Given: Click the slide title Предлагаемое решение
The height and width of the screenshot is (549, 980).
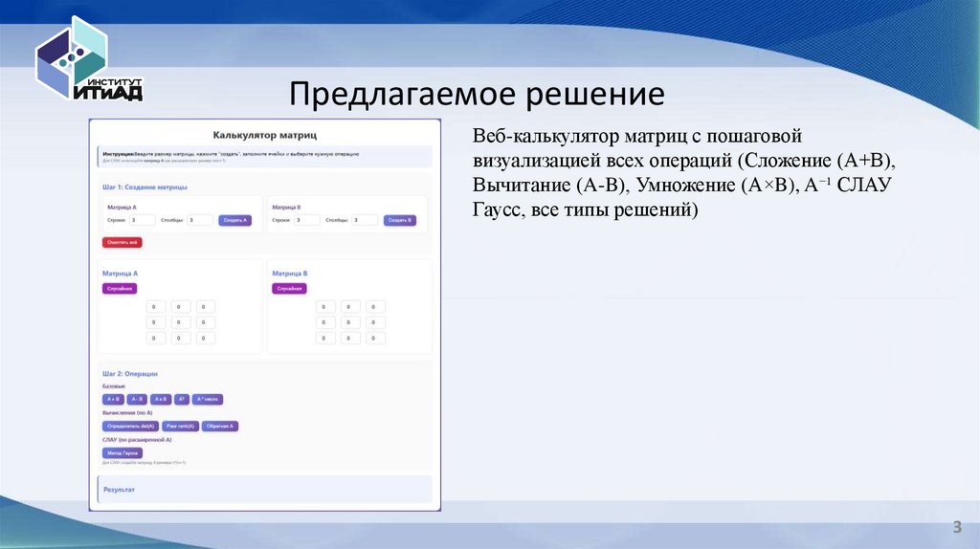Looking at the screenshot, I should (x=477, y=95).
